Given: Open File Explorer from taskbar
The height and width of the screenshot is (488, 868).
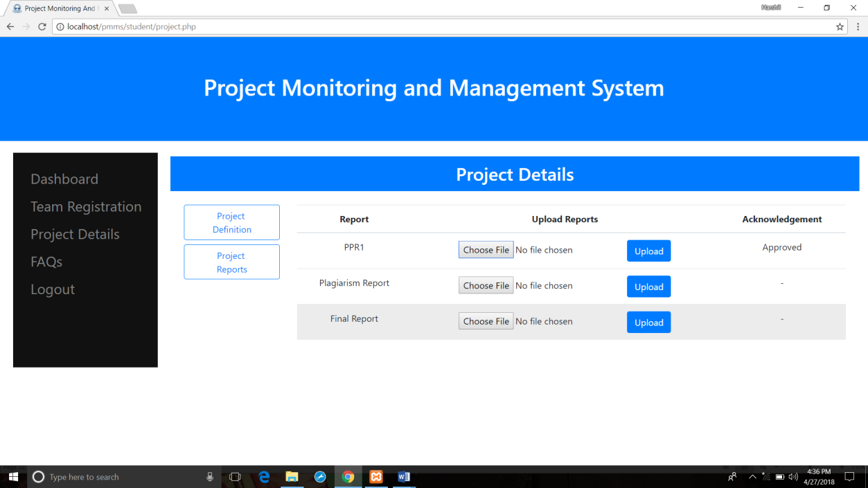Looking at the screenshot, I should tap(292, 477).
